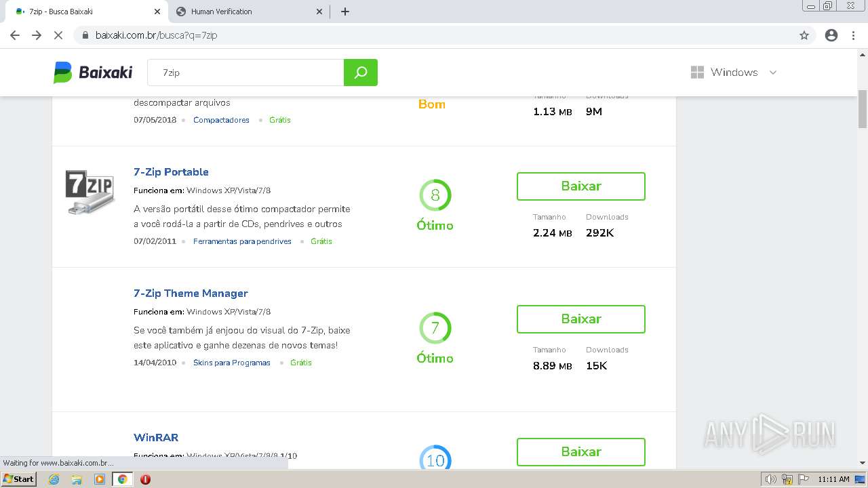Screen dimensions: 868x488
Task: Download 7-Zip Theme Manager via Baixar
Action: point(581,319)
